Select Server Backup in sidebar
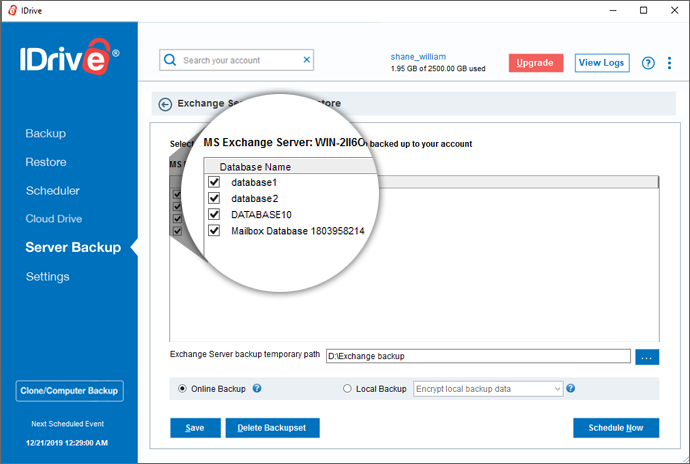The height and width of the screenshot is (464, 690). pos(73,247)
